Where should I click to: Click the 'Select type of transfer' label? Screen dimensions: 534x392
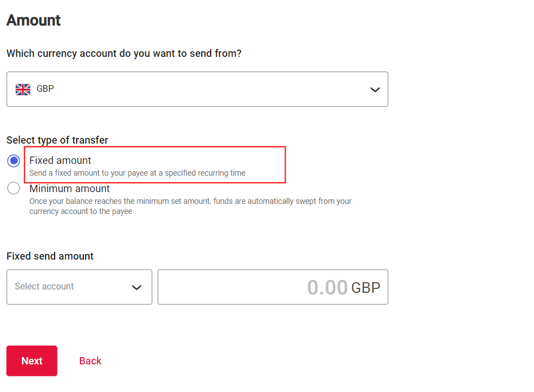(x=57, y=140)
